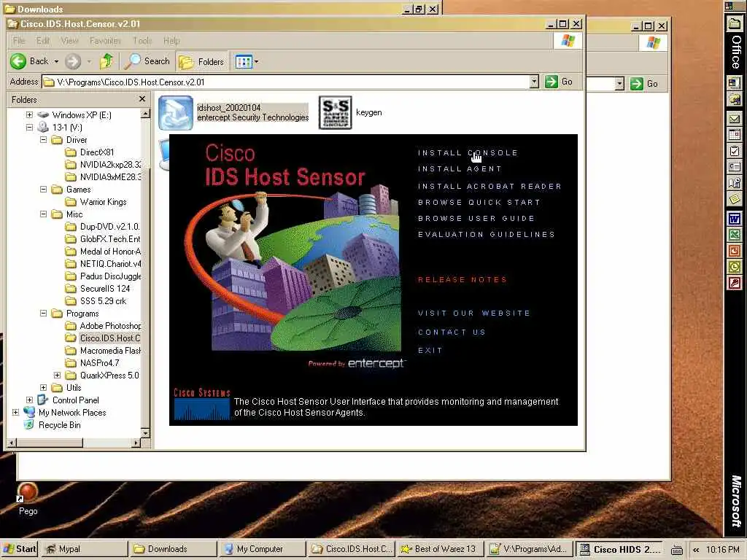Image resolution: width=747 pixels, height=560 pixels.
Task: Select the Adobe Photoshop folder in tree
Action: click(110, 326)
